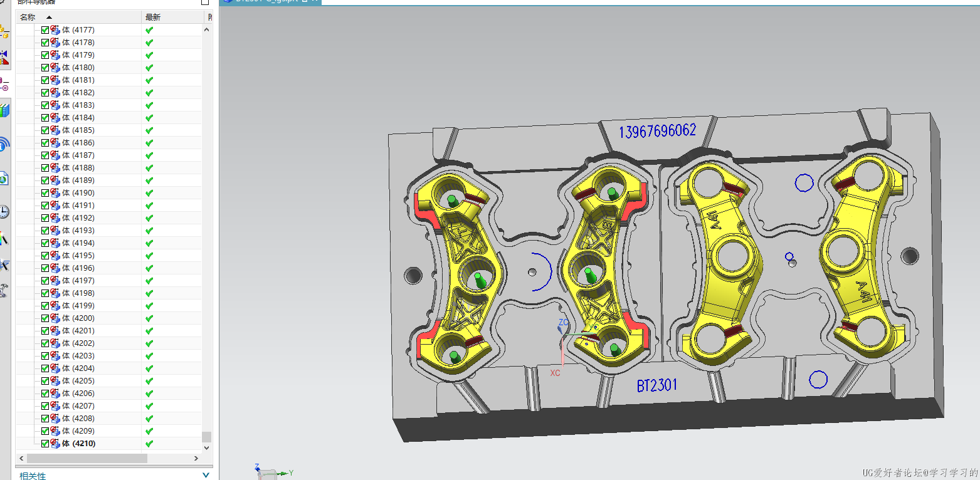Select tree row 体 (4197)
Image resolution: width=980 pixels, height=480 pixels.
[109, 281]
